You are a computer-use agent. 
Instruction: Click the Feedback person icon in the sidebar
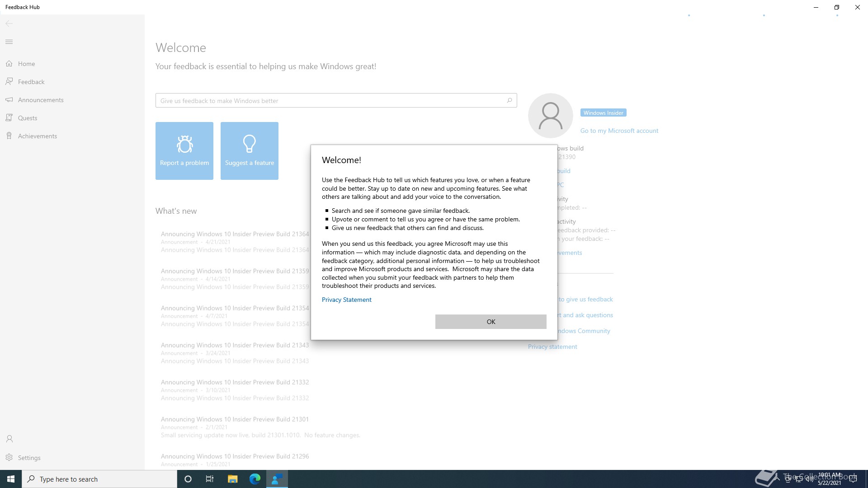click(x=9, y=81)
